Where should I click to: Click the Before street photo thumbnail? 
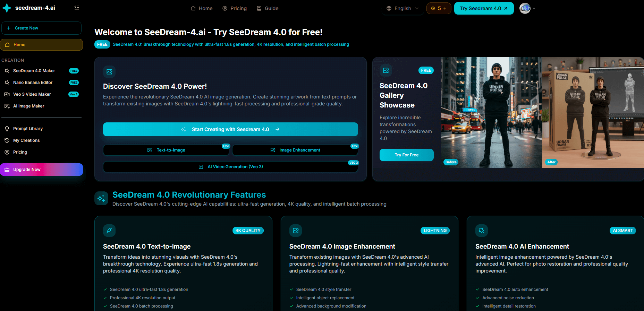click(x=491, y=113)
